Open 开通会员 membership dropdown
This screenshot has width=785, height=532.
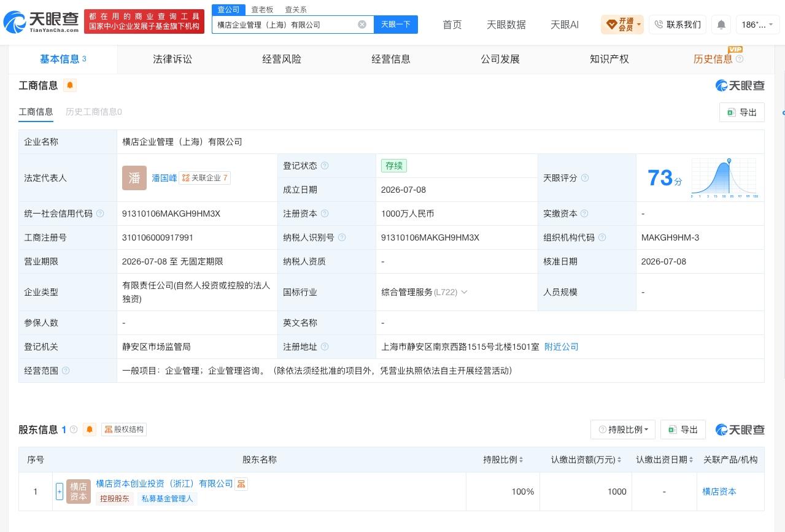(x=622, y=25)
